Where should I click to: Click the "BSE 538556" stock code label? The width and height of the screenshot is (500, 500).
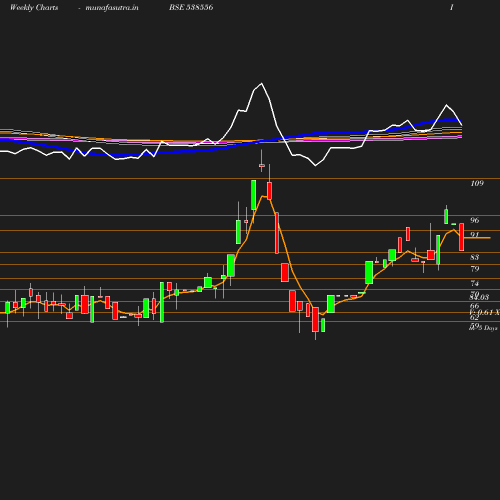191,7
